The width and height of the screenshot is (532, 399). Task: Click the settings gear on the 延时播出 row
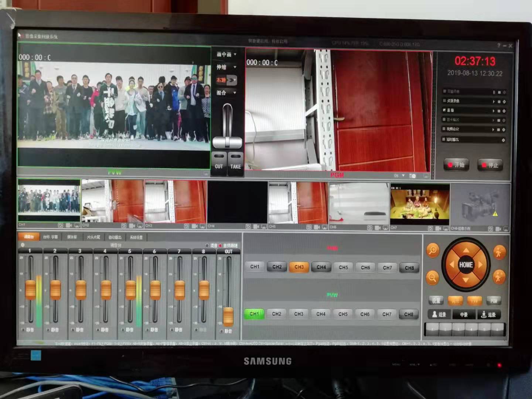pyautogui.click(x=504, y=140)
